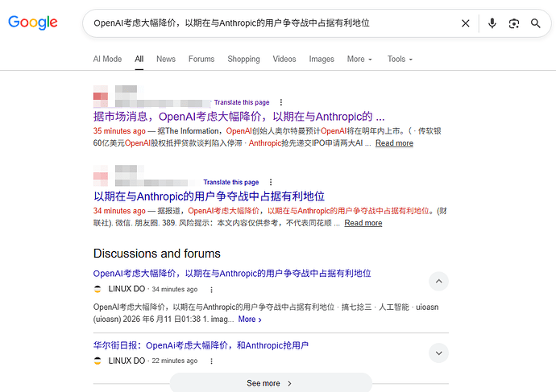
Task: Click the See more button
Action: [271, 383]
